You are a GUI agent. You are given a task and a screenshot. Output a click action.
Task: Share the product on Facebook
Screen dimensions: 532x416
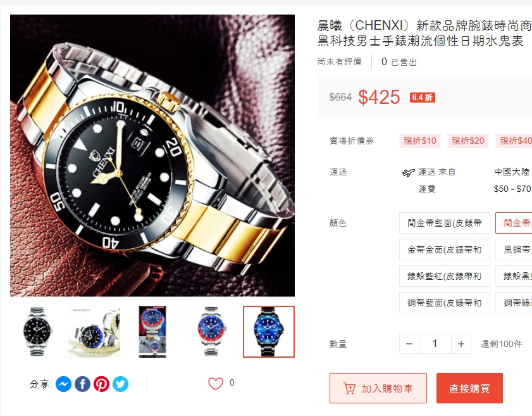point(82,384)
